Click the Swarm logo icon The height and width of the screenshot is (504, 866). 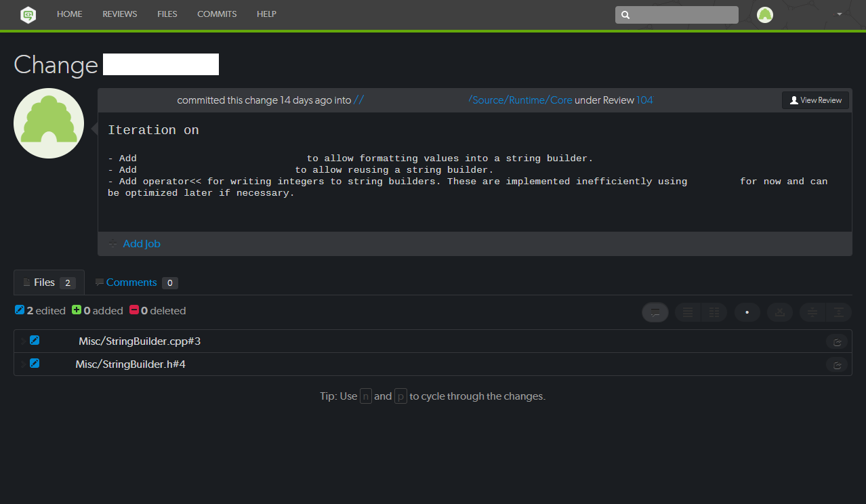(x=28, y=14)
